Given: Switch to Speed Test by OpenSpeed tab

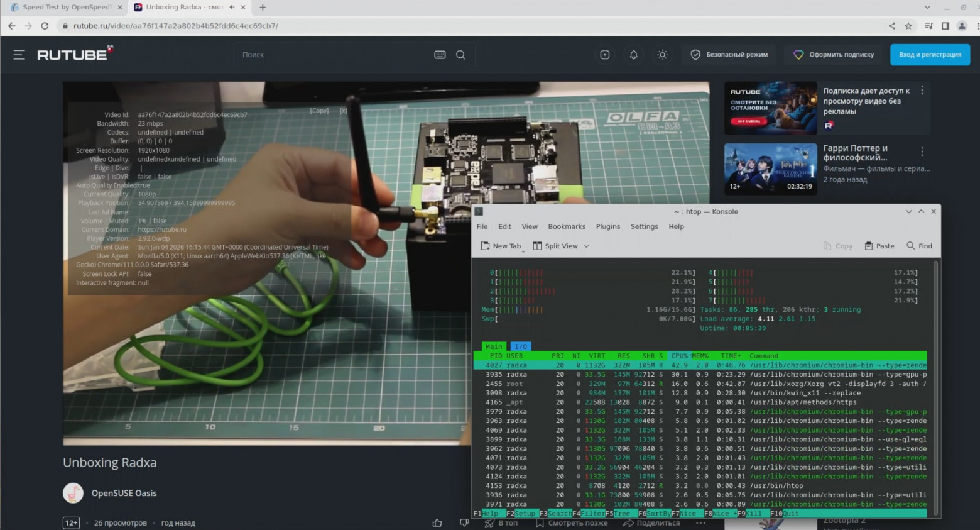Looking at the screenshot, I should point(66,8).
